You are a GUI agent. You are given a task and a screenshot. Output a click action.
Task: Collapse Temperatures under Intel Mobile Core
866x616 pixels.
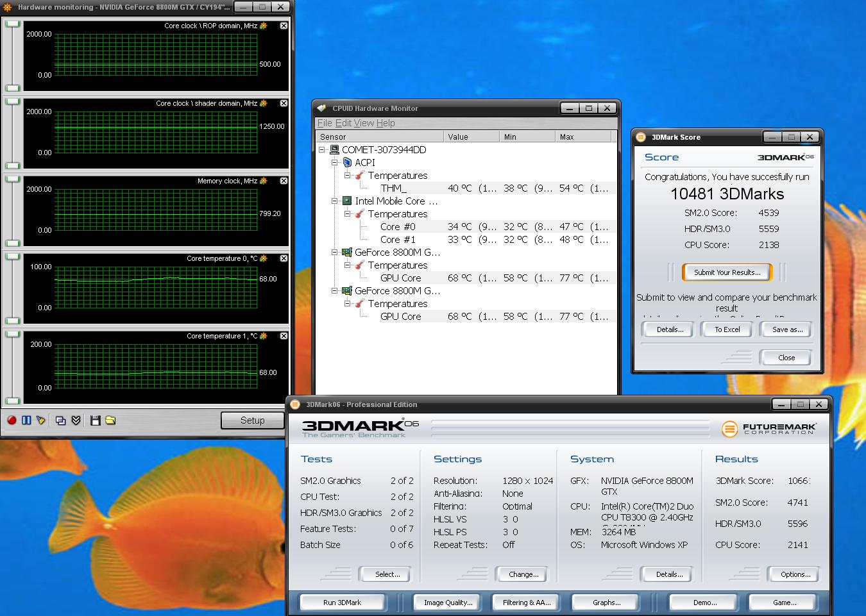coord(347,214)
